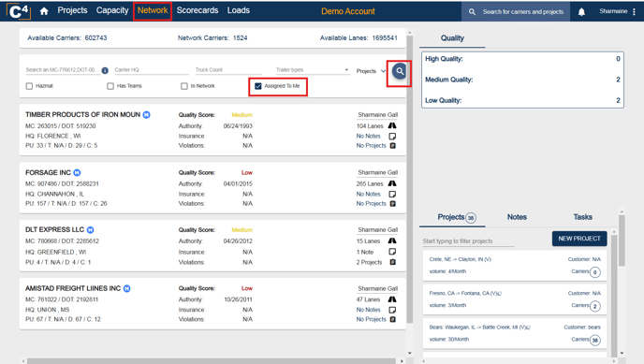The width and height of the screenshot is (644, 364).
Task: Open lanes road icon for AMISTAD FREIGHT
Action: [x=392, y=299]
